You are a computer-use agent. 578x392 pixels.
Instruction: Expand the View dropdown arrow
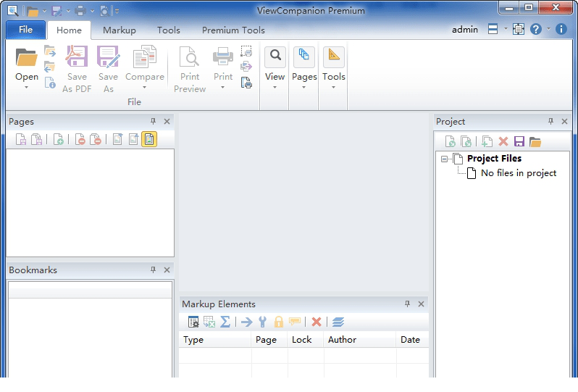pos(275,88)
